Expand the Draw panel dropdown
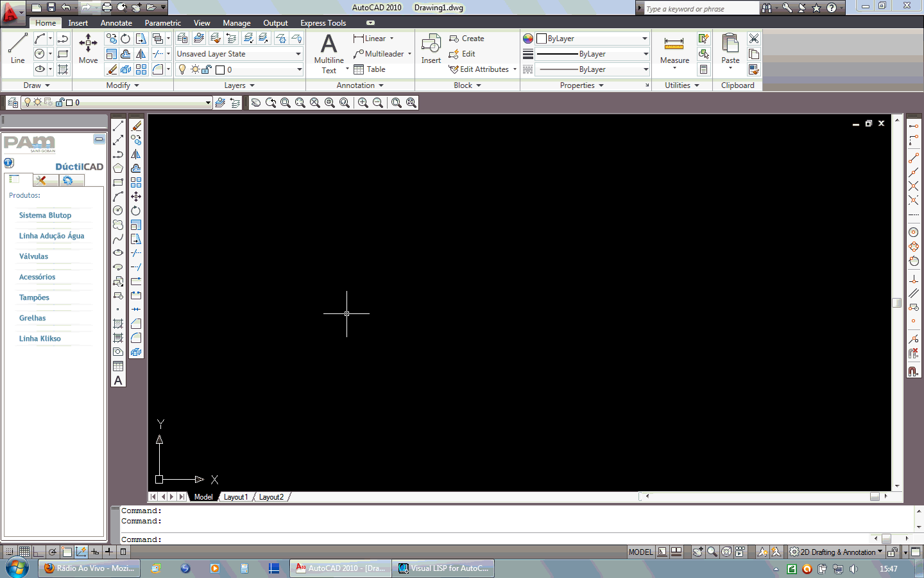The height and width of the screenshot is (578, 924). [x=37, y=85]
